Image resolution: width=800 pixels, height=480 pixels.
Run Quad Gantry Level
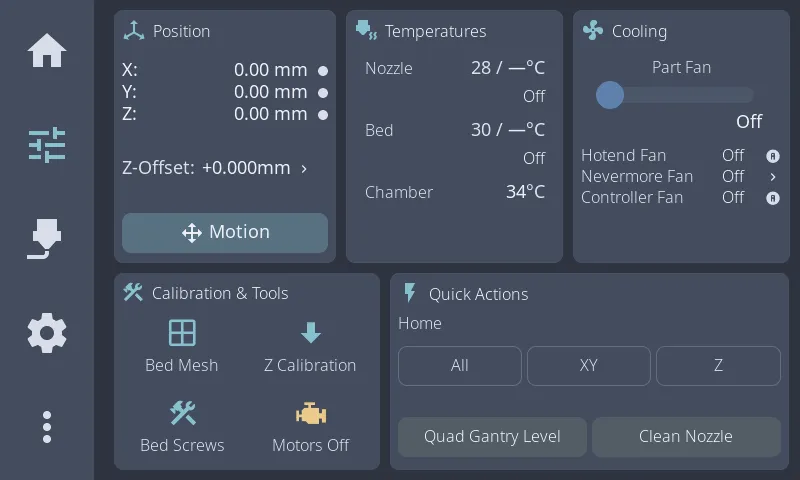(x=492, y=437)
